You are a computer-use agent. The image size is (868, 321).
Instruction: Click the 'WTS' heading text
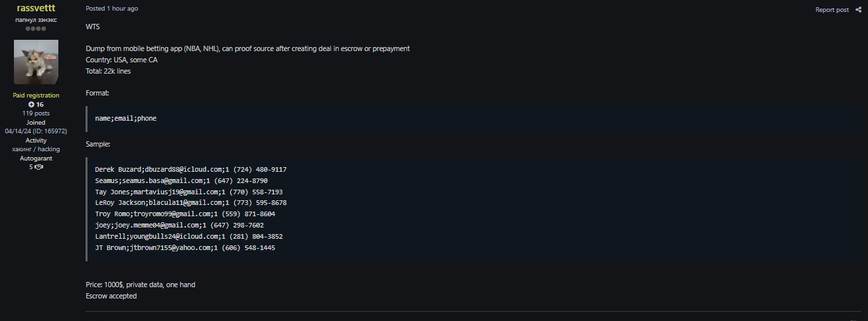coord(92,27)
